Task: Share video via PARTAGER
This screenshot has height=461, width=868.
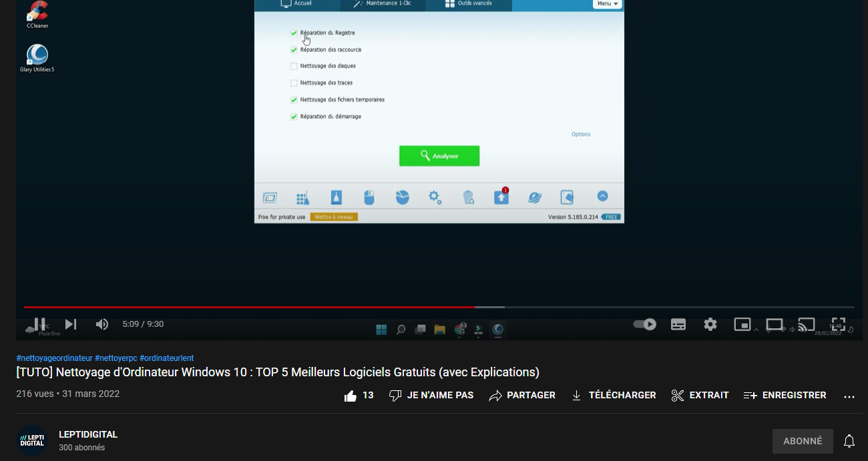Action: (522, 396)
